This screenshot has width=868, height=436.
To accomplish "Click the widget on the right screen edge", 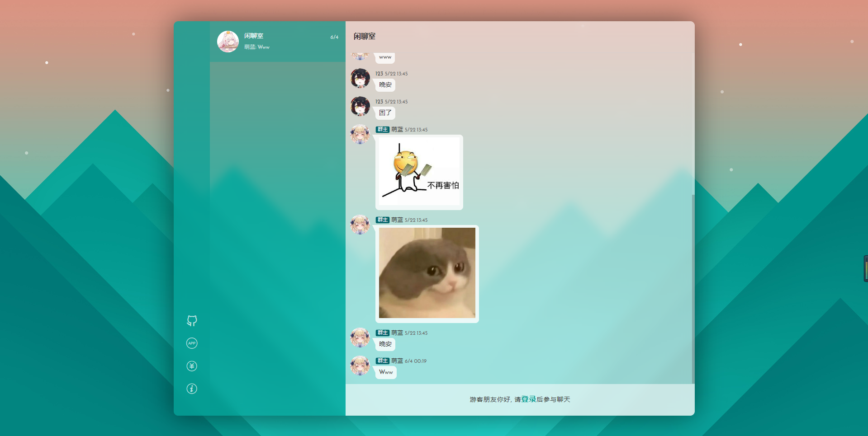I will pyautogui.click(x=865, y=268).
